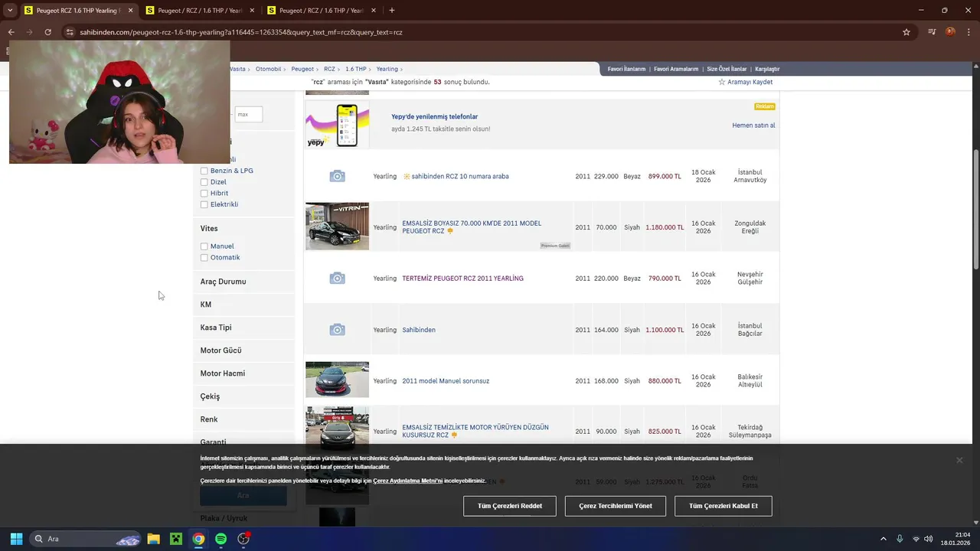Check the Otomatik transmission checkbox
The image size is (980, 551).
click(204, 258)
